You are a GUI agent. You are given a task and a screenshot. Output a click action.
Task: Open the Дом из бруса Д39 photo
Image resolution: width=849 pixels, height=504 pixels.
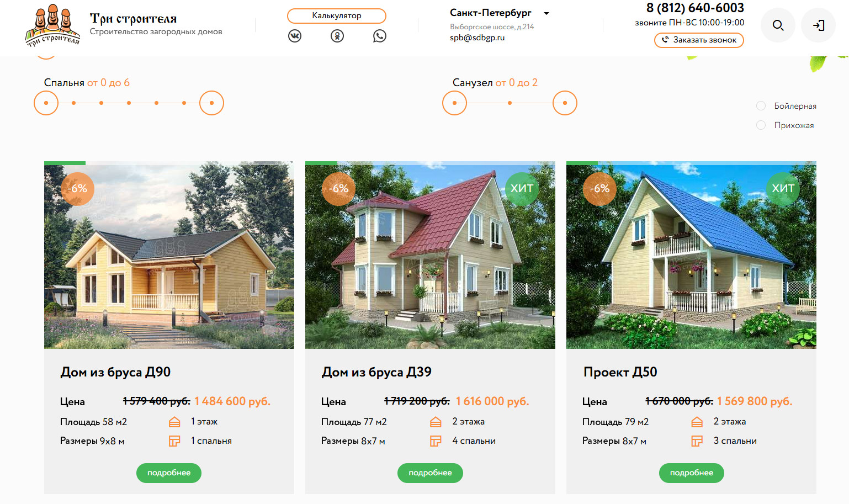coord(430,255)
